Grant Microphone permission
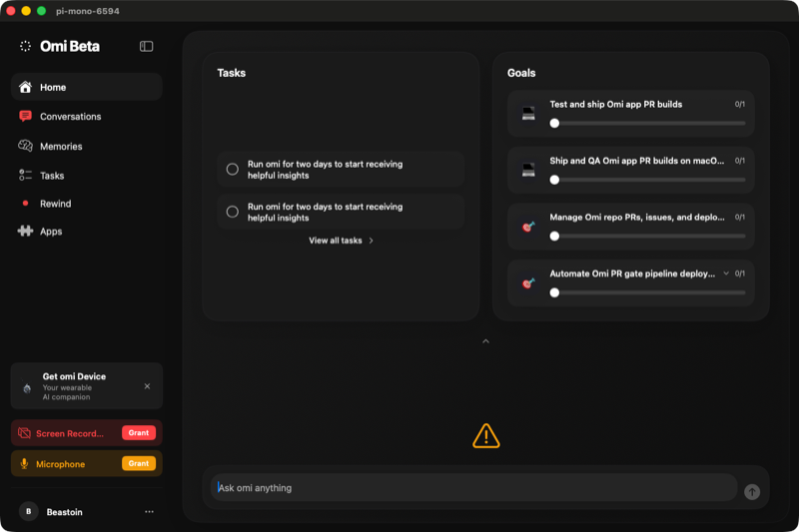 [139, 463]
